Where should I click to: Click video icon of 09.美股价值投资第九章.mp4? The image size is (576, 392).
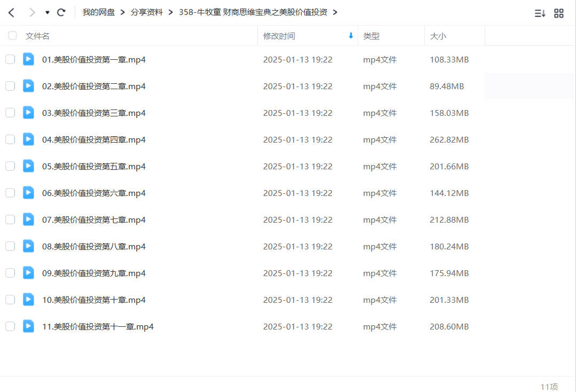point(28,272)
